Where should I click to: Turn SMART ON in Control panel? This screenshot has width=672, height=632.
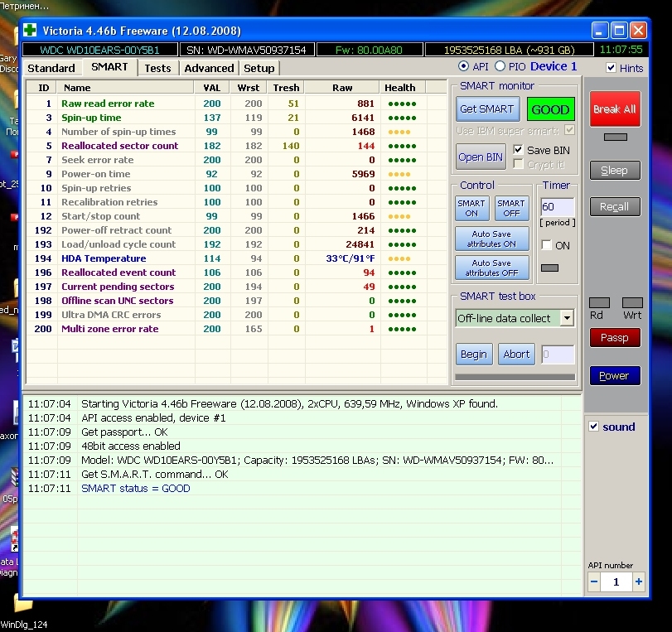[471, 208]
